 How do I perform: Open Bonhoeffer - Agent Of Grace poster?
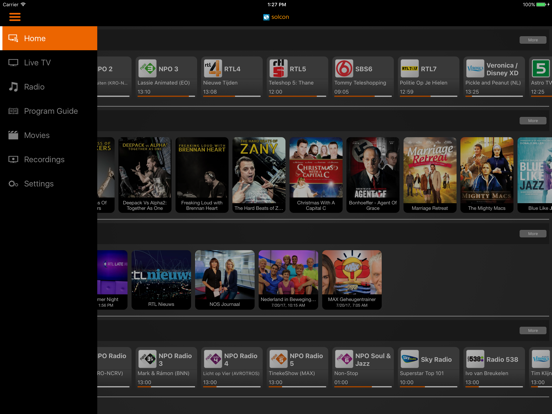pos(373,175)
